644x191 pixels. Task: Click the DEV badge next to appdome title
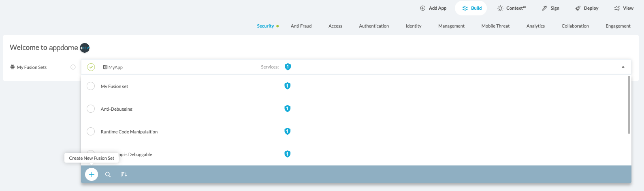85,48
